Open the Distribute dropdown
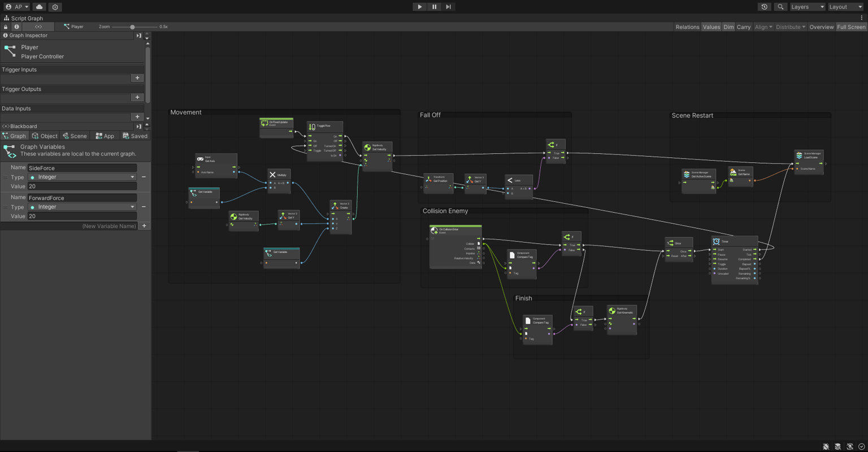The height and width of the screenshot is (452, 868). click(x=790, y=27)
